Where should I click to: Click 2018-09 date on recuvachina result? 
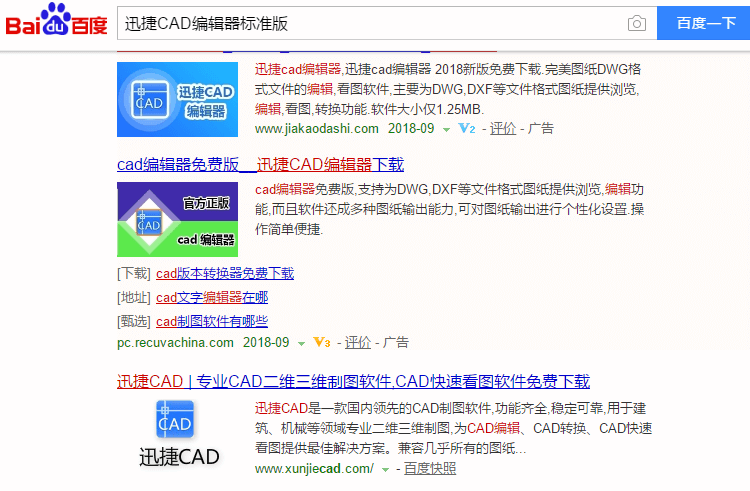point(266,343)
